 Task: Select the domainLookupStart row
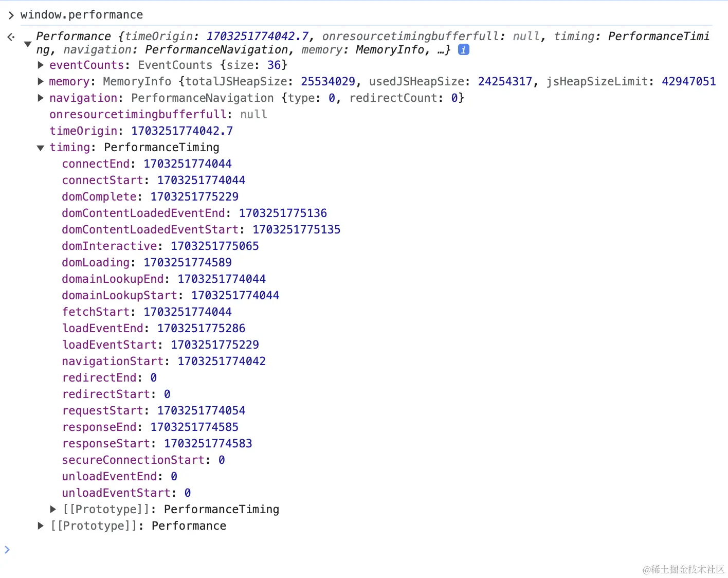171,295
